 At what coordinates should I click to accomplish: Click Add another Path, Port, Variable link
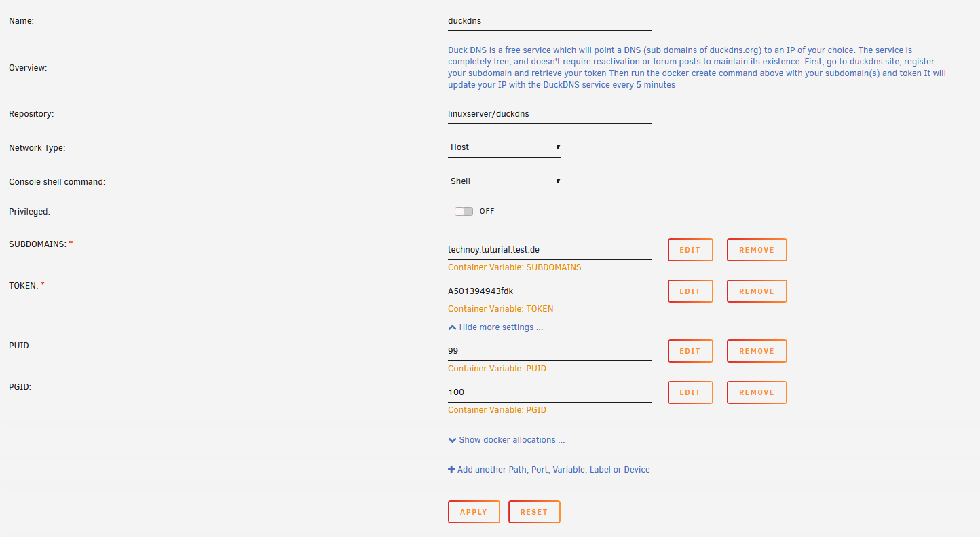point(553,470)
